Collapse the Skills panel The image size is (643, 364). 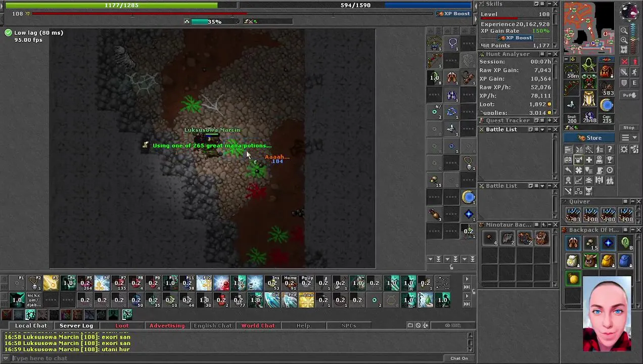coord(548,4)
